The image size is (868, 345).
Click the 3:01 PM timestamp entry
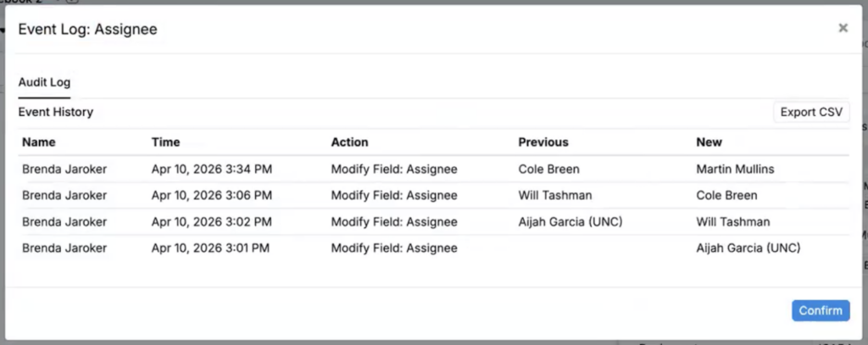(212, 248)
